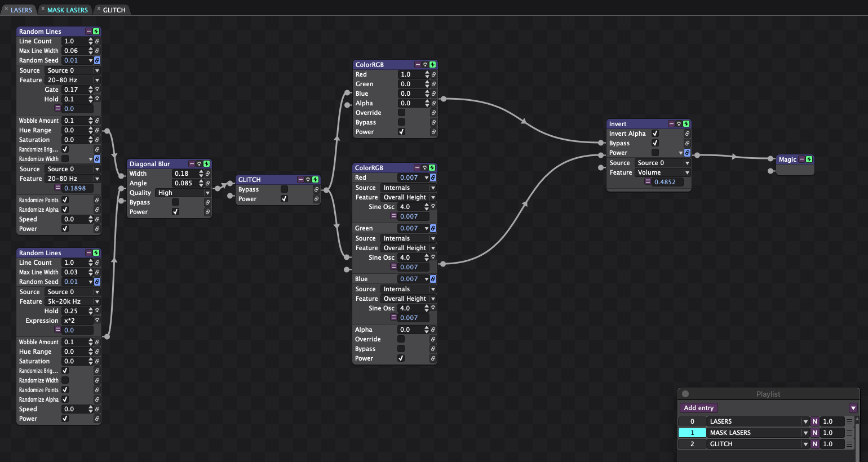Open the Feature 5k–20k Hz dropdown
The height and width of the screenshot is (462, 868).
pos(73,301)
